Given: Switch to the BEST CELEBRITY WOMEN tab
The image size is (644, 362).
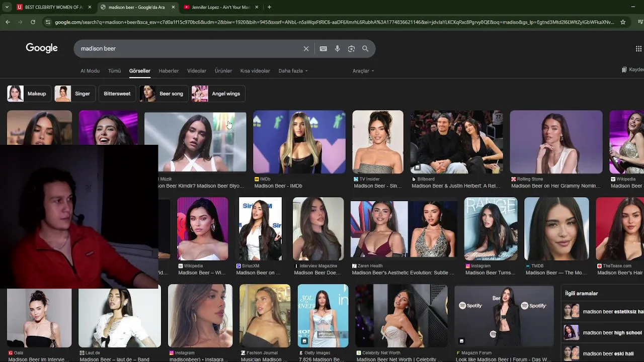Looking at the screenshot, I should coord(54,7).
